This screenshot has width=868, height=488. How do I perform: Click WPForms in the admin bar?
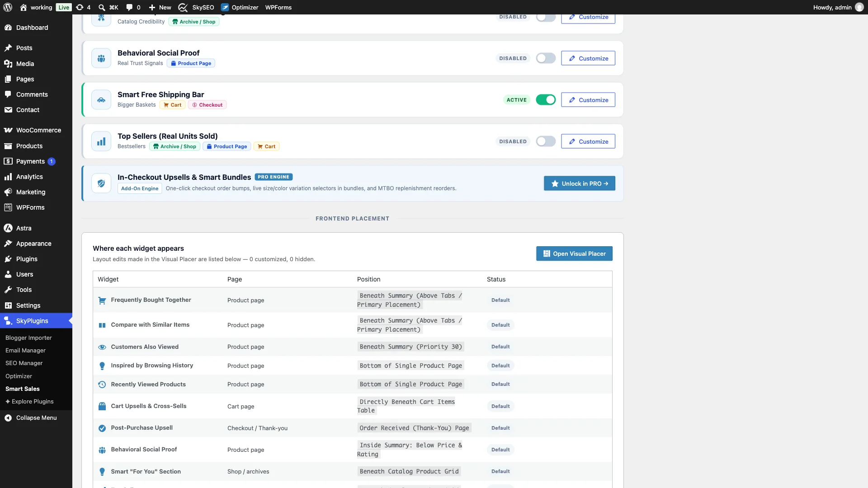278,7
